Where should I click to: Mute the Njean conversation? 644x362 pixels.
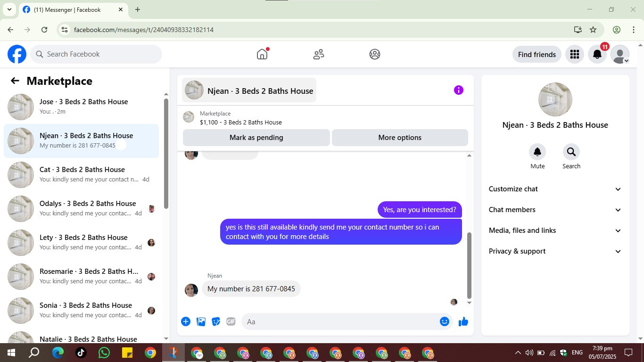coord(537,152)
